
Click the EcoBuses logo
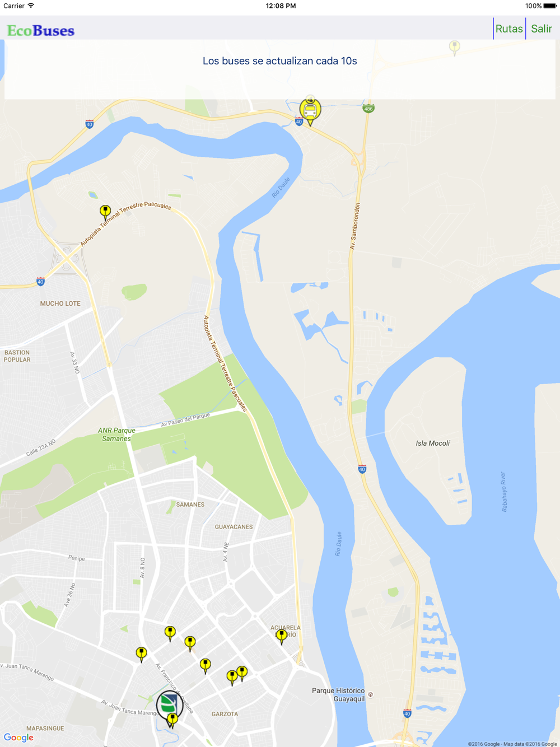click(x=41, y=30)
